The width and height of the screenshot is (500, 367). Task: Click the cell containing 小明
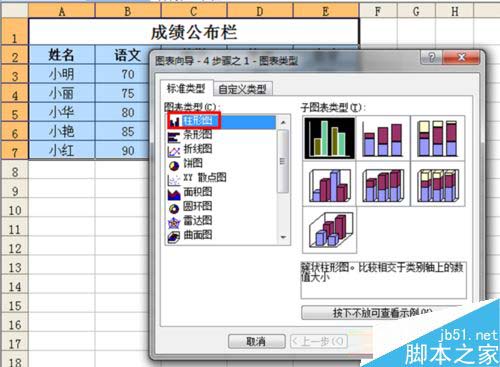pyautogui.click(x=62, y=74)
